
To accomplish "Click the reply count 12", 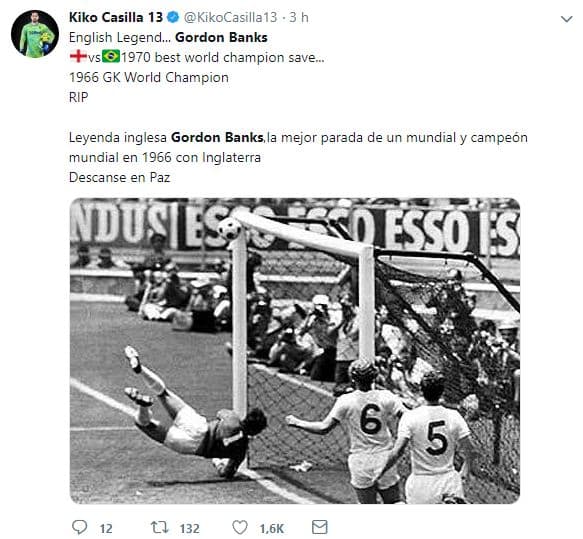I will tap(106, 529).
